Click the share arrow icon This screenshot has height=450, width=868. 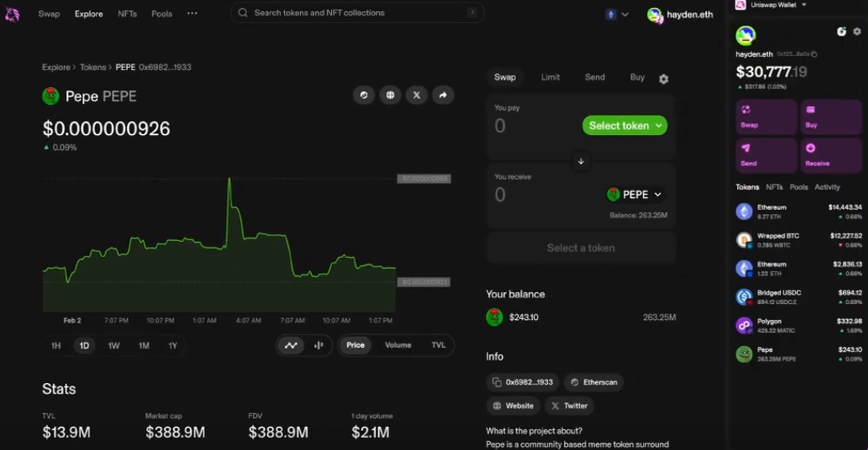pyautogui.click(x=443, y=95)
